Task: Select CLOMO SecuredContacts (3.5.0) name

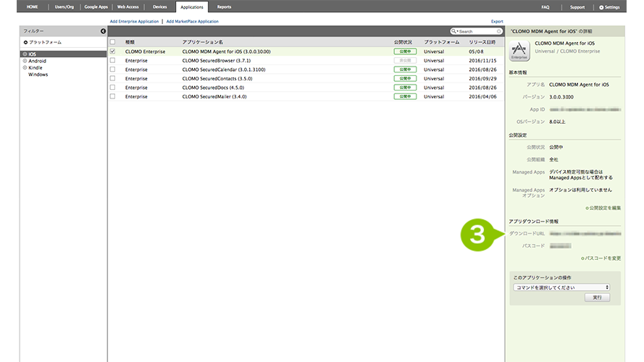Action: (x=217, y=79)
